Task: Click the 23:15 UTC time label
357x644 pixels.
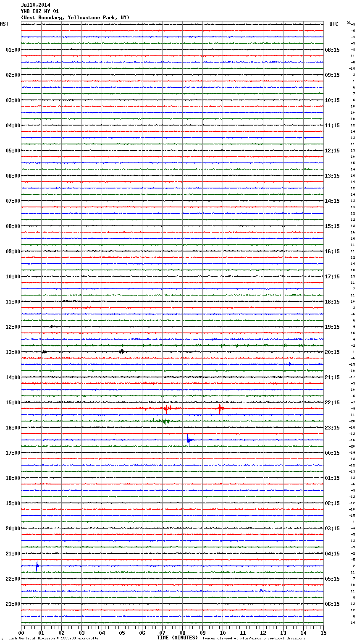Action: (332, 428)
